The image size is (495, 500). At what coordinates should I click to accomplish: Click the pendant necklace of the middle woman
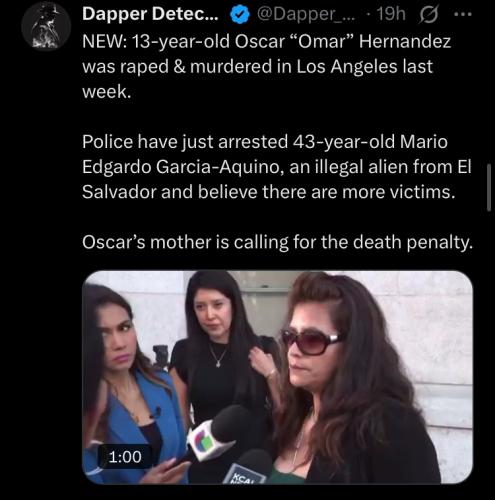218,364
